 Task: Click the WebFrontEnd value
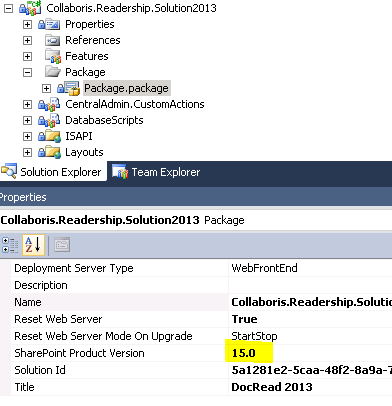264,268
